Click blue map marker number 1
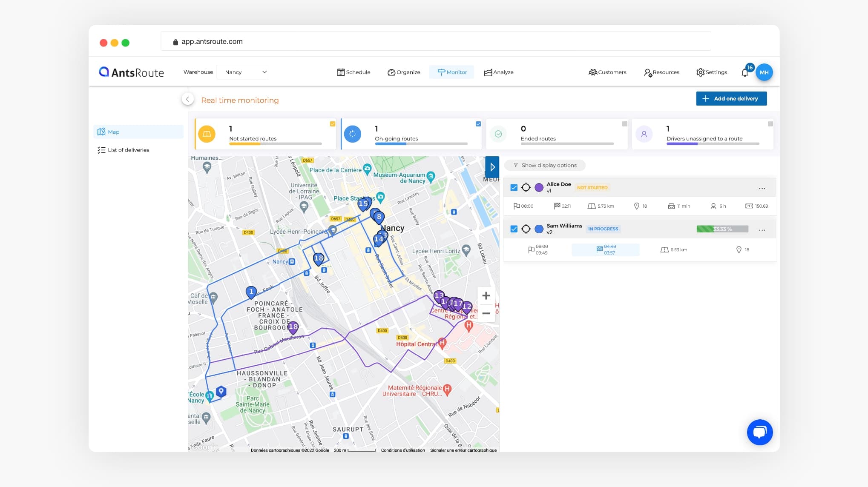Image resolution: width=868 pixels, height=487 pixels. click(x=251, y=292)
